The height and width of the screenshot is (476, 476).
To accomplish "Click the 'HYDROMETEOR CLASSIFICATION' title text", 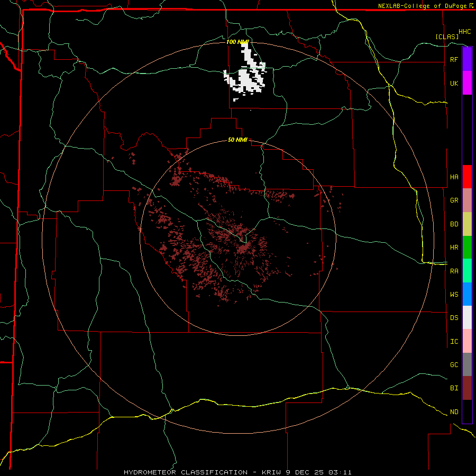I will (x=186, y=472).
